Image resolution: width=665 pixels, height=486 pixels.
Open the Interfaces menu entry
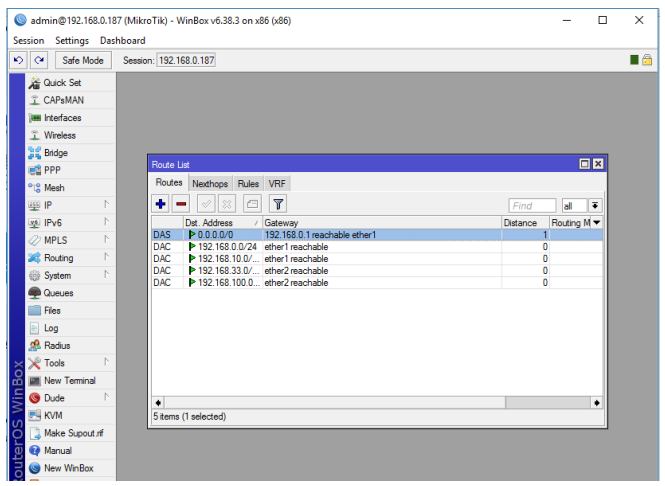pos(71,117)
